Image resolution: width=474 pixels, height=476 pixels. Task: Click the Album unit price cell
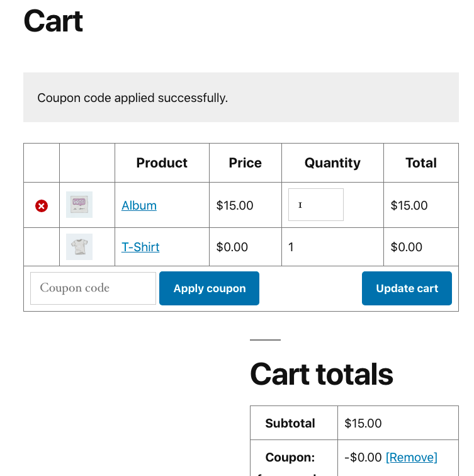pos(235,205)
